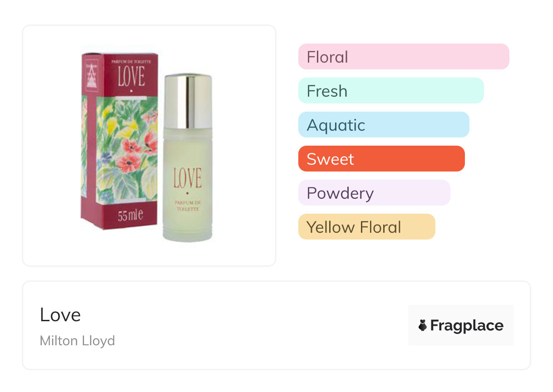Click the 55ml label on the box
Viewport: 553px width, 392px height.
coord(130,215)
